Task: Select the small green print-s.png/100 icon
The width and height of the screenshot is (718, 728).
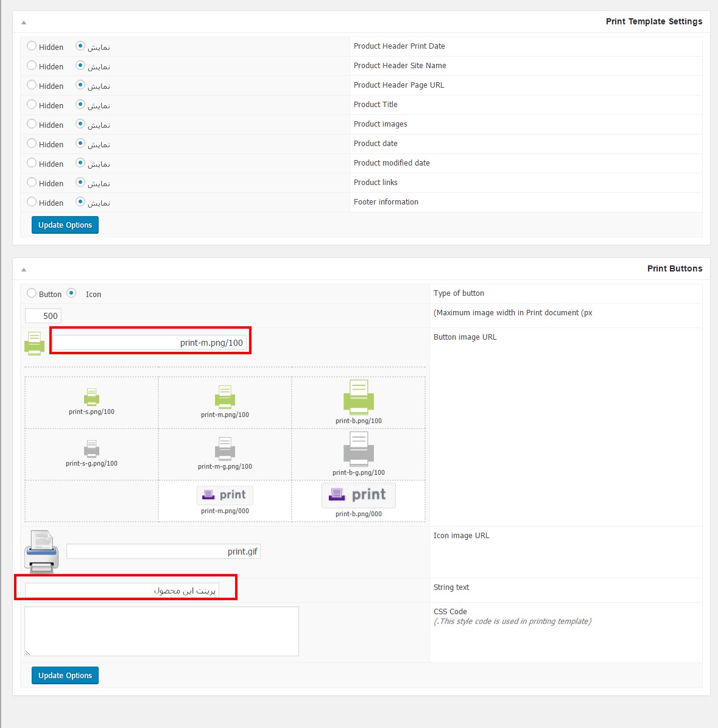Action: coord(91,397)
